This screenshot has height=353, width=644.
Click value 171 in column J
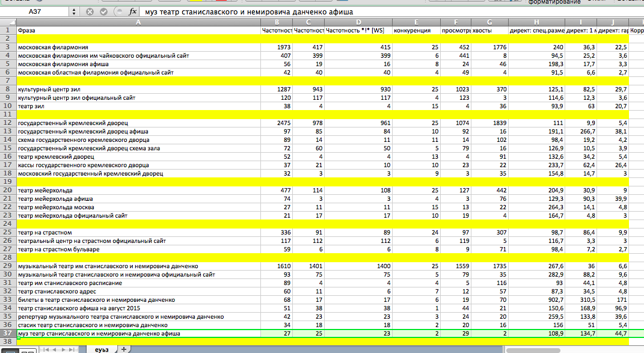point(612,299)
